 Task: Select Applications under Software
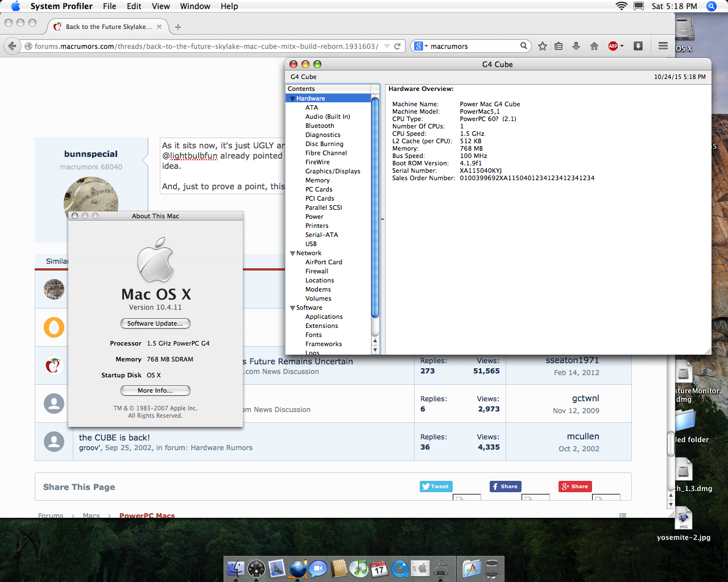click(x=324, y=317)
